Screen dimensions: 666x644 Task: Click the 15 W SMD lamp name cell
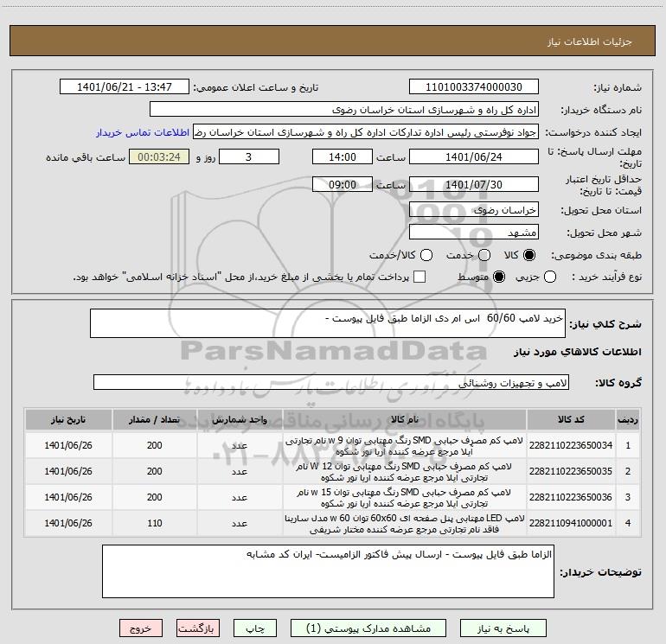point(405,498)
